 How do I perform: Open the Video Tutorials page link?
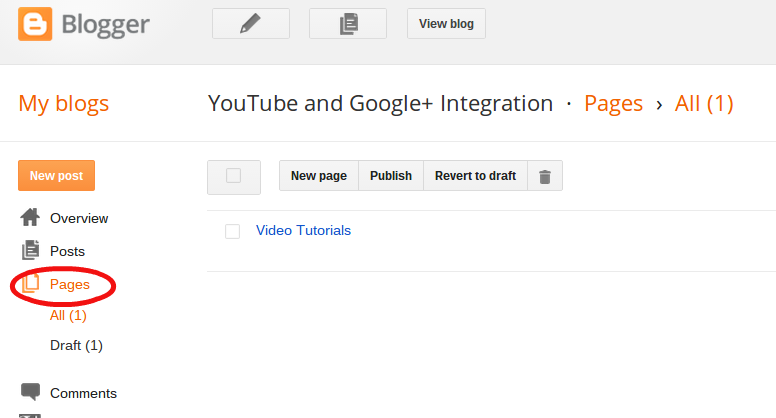(303, 231)
